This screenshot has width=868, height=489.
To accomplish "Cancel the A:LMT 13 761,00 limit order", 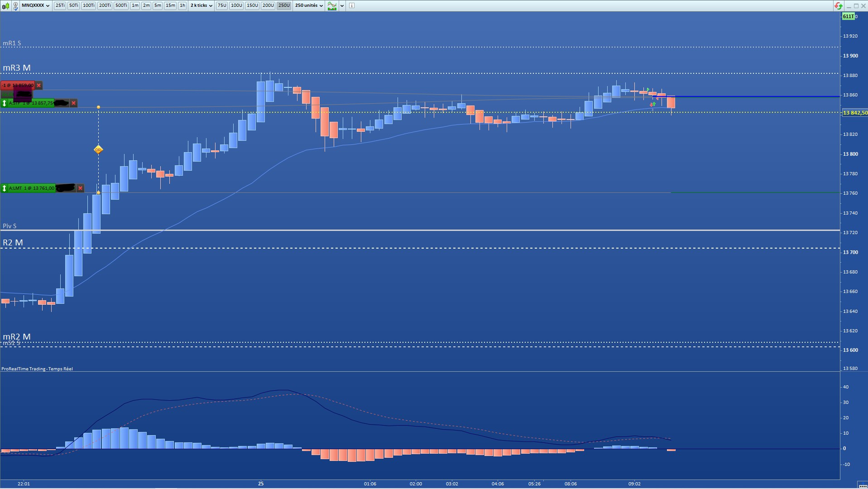I will (x=80, y=188).
